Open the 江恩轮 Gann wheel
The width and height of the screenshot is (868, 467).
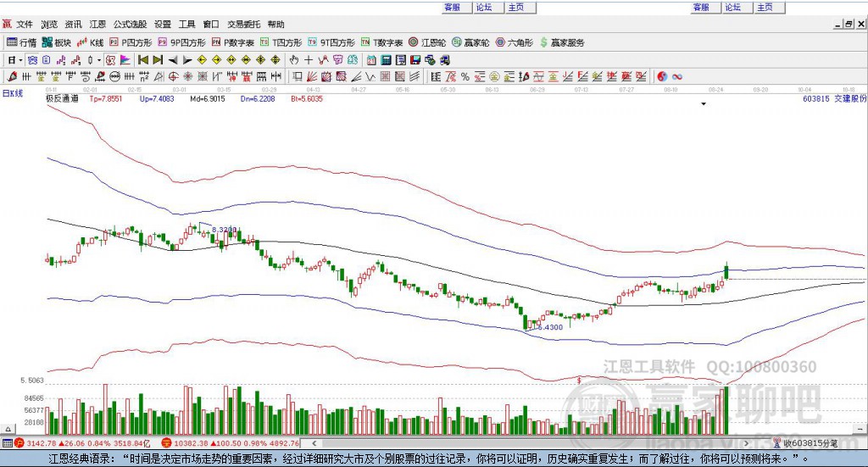point(427,42)
